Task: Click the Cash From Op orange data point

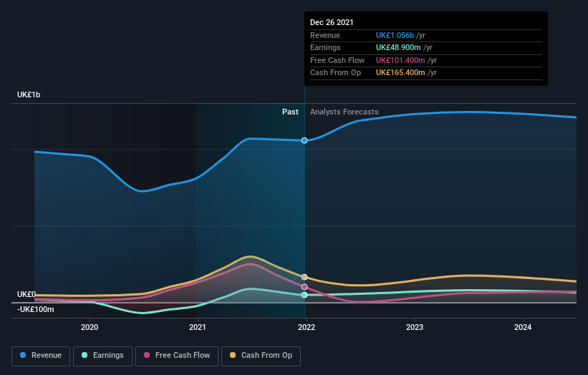Action: [x=304, y=277]
